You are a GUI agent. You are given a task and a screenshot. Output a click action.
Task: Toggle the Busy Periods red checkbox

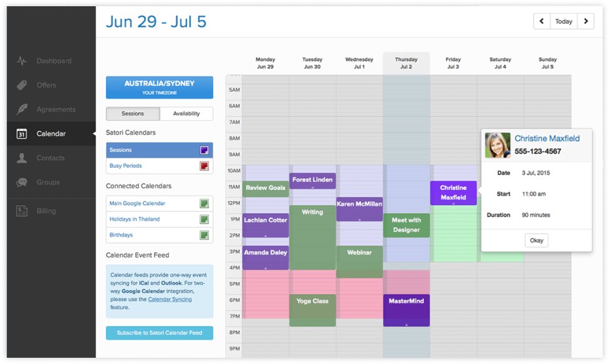(204, 166)
